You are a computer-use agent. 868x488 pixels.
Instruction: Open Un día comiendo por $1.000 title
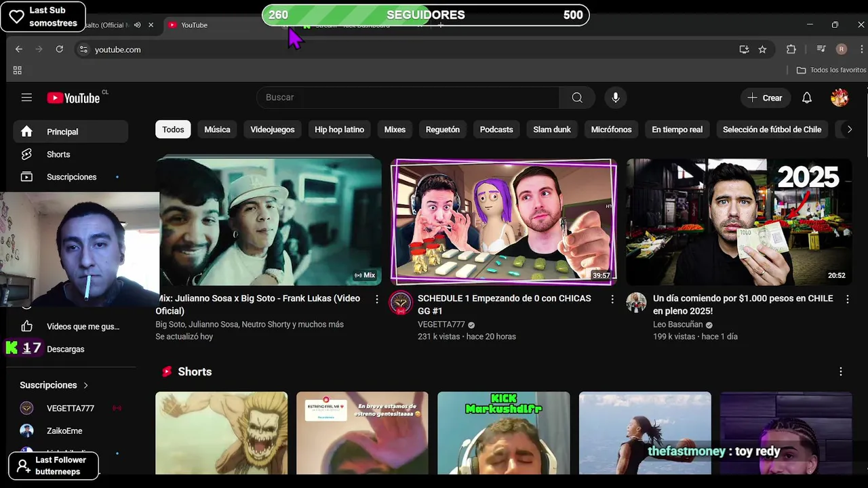[x=743, y=304]
